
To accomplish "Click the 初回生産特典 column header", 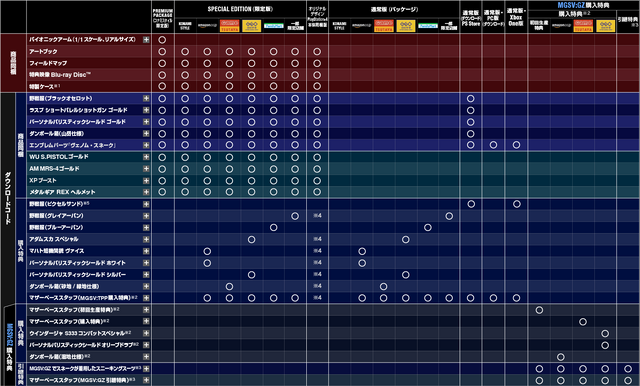I will [x=539, y=25].
